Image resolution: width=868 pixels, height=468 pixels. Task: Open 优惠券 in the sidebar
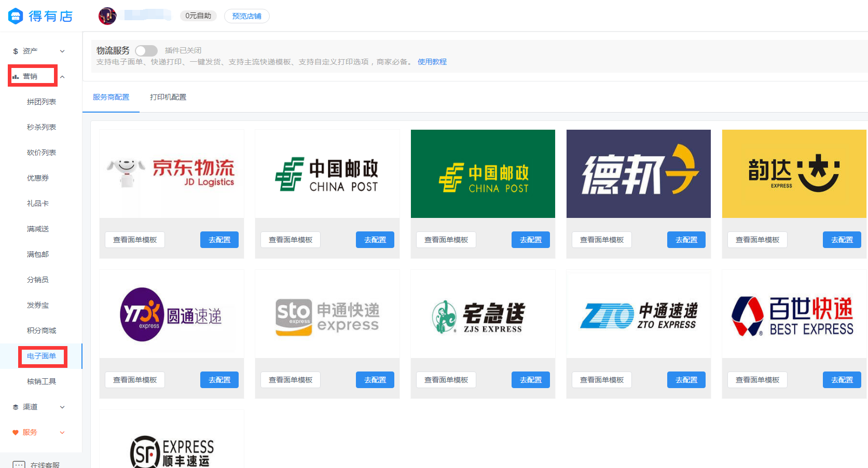click(x=38, y=178)
